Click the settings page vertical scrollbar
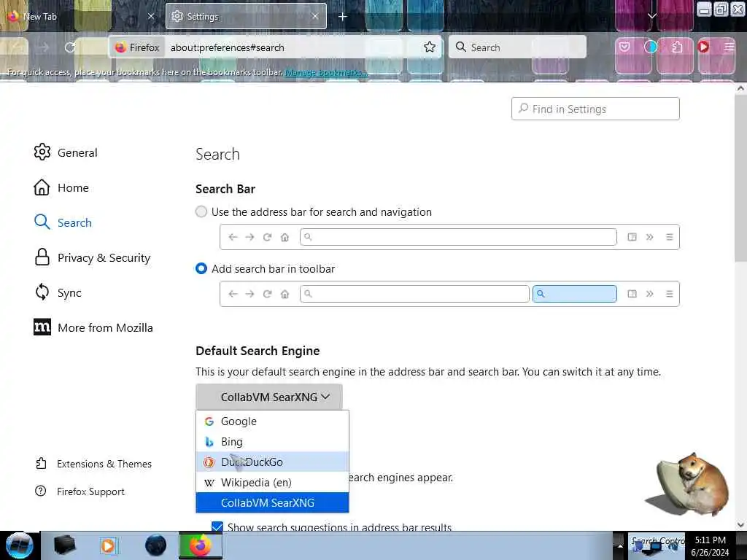 tap(740, 177)
